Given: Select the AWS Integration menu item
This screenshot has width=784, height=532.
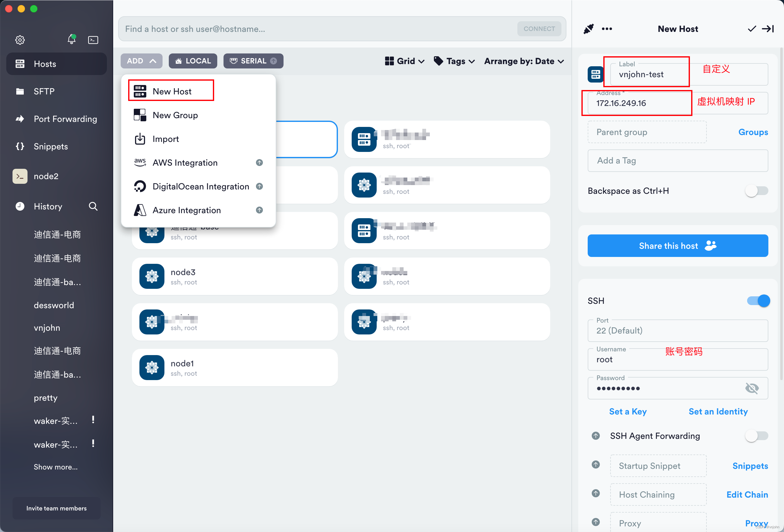Looking at the screenshot, I should pyautogui.click(x=184, y=162).
